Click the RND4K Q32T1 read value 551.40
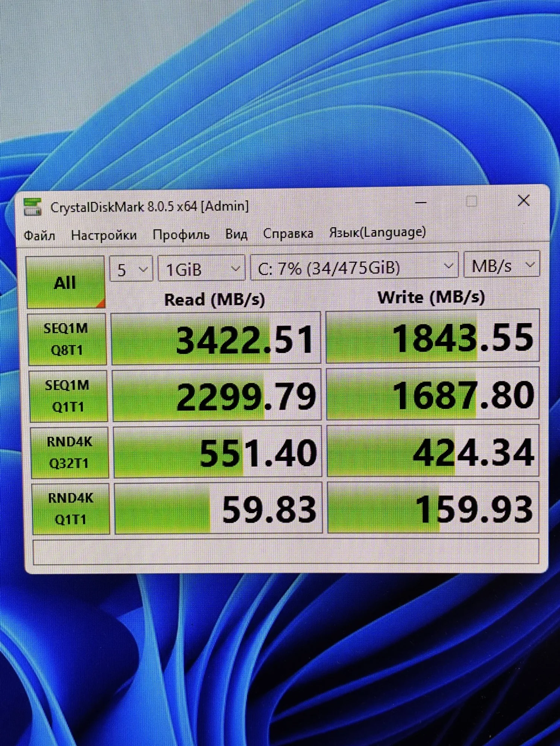The height and width of the screenshot is (746, 560). coord(218,452)
